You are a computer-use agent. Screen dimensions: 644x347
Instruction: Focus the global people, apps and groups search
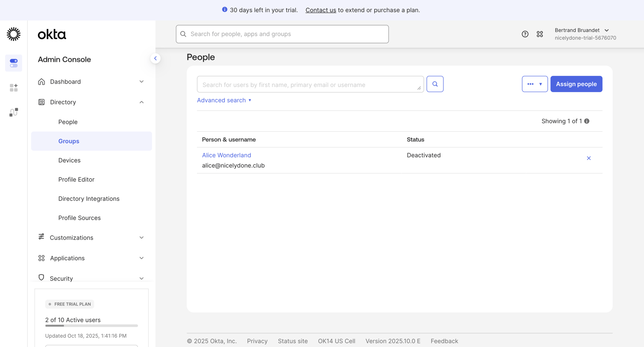tap(282, 34)
